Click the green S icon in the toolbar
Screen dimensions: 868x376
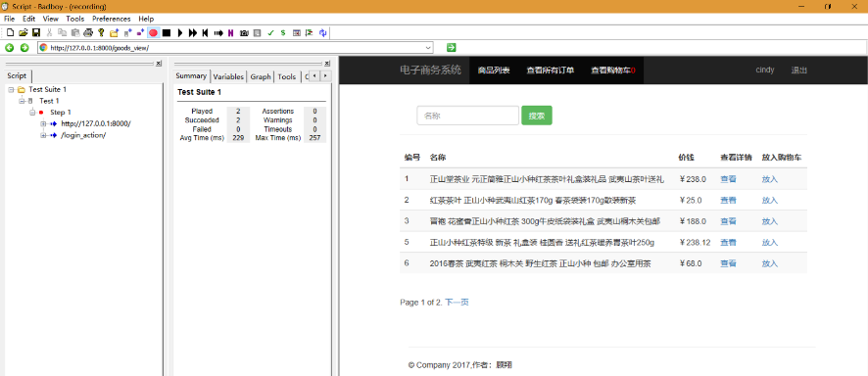coord(283,33)
